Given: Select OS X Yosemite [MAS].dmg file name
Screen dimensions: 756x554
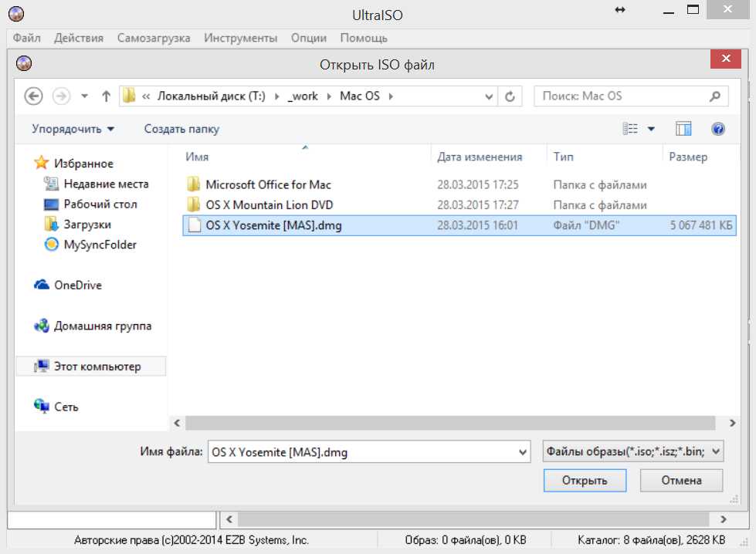Looking at the screenshot, I should coord(274,225).
